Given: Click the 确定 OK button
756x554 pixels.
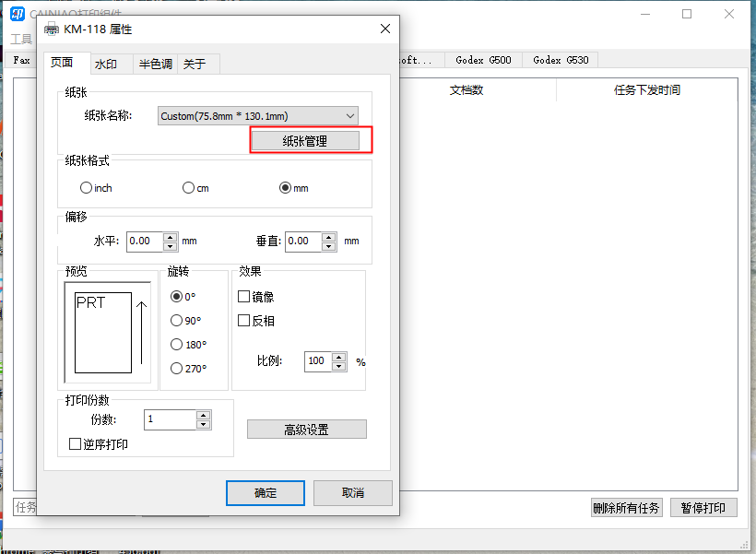Looking at the screenshot, I should point(266,493).
